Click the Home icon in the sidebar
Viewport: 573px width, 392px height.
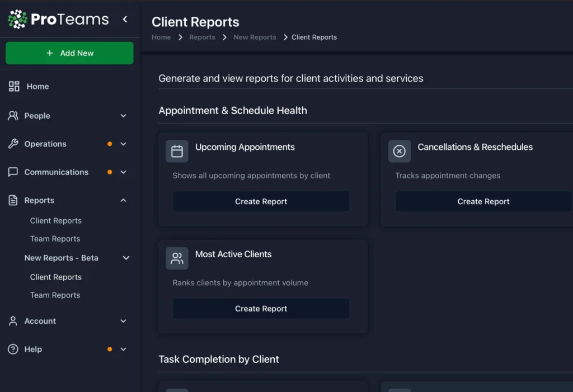point(13,86)
